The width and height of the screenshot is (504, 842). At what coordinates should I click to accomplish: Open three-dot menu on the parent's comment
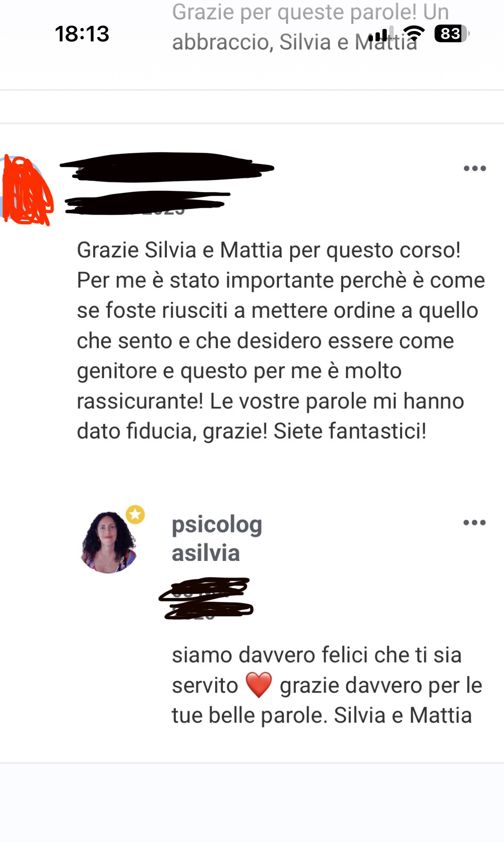(475, 169)
